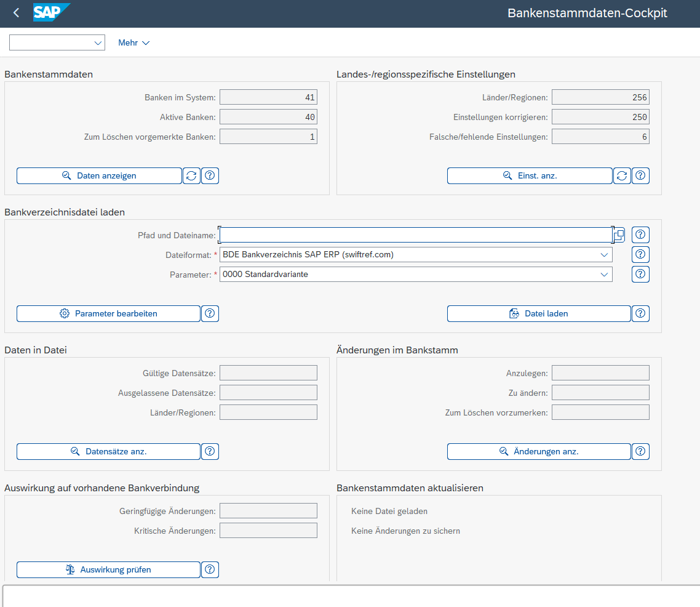Show help for the Dateiformat field
The height and width of the screenshot is (607, 700).
point(641,254)
